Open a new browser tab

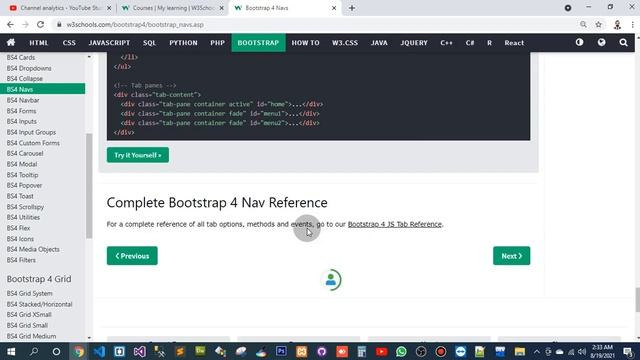point(352,8)
